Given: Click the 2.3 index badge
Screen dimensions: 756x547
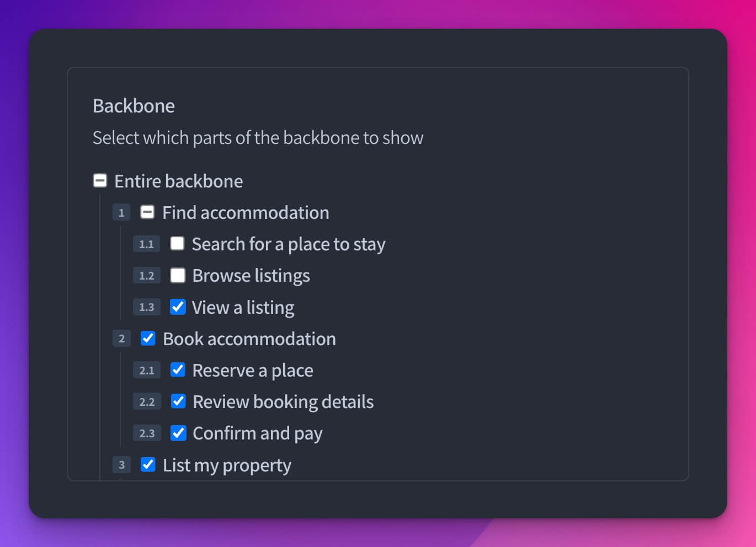Looking at the screenshot, I should [x=147, y=433].
